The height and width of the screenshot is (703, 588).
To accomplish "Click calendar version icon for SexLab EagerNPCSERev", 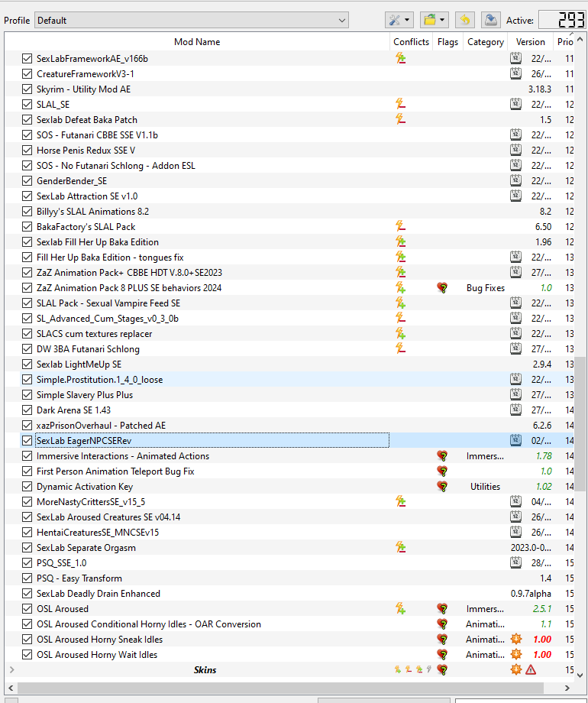I will 516,440.
